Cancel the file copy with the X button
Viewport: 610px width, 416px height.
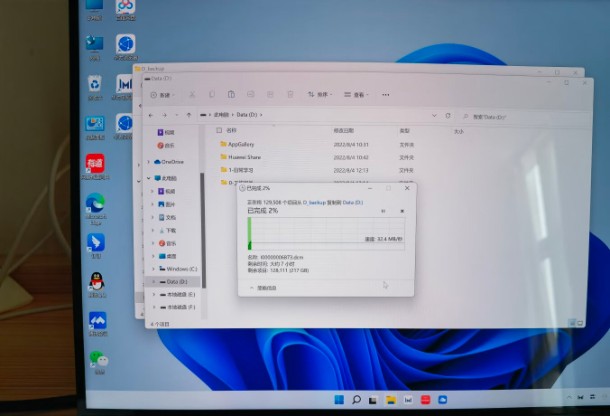[x=402, y=210]
